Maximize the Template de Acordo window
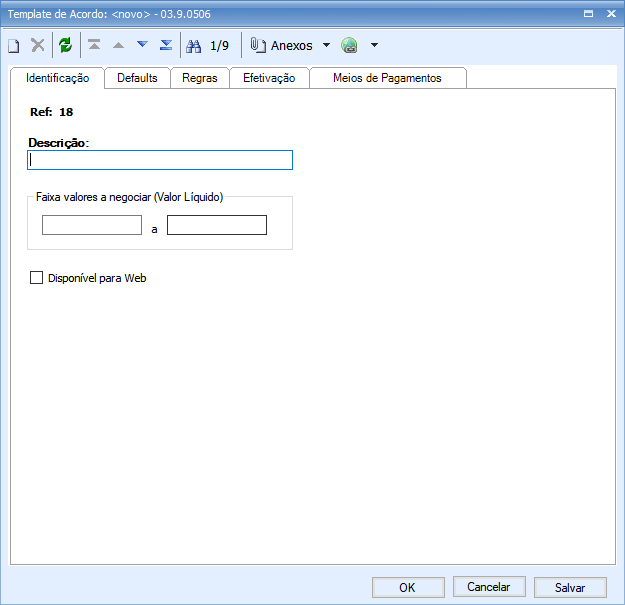Screen dimensions: 625x605 coord(588,14)
